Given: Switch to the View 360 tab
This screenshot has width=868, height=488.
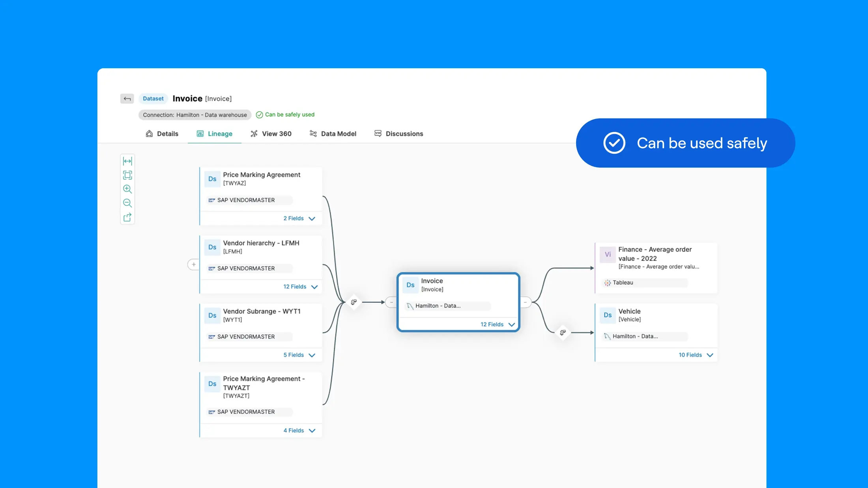Looking at the screenshot, I should point(271,134).
